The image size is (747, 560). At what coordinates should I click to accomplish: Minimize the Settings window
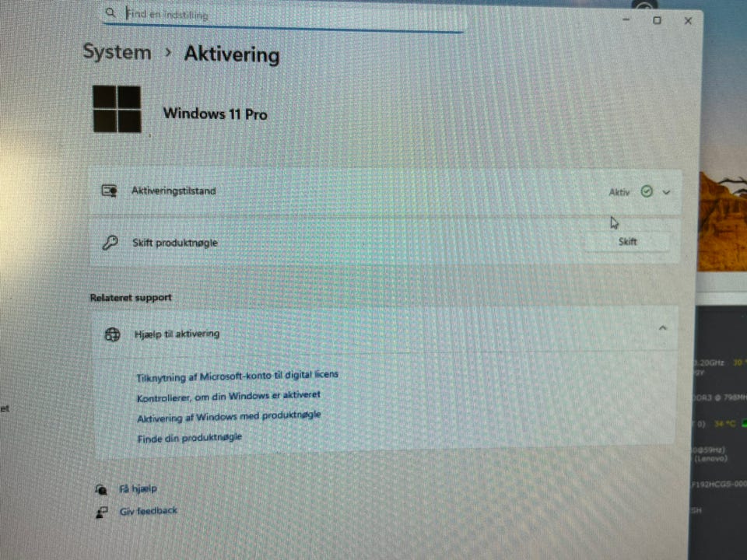[626, 19]
